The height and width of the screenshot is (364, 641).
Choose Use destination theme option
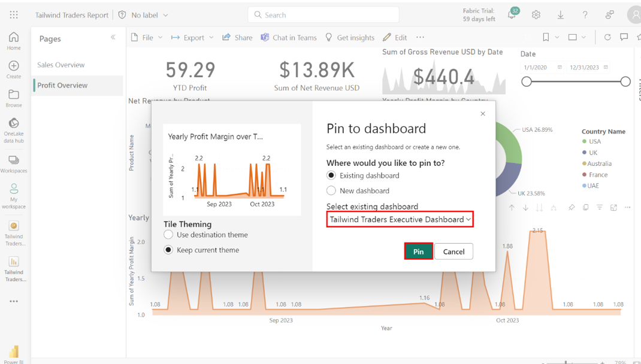168,235
